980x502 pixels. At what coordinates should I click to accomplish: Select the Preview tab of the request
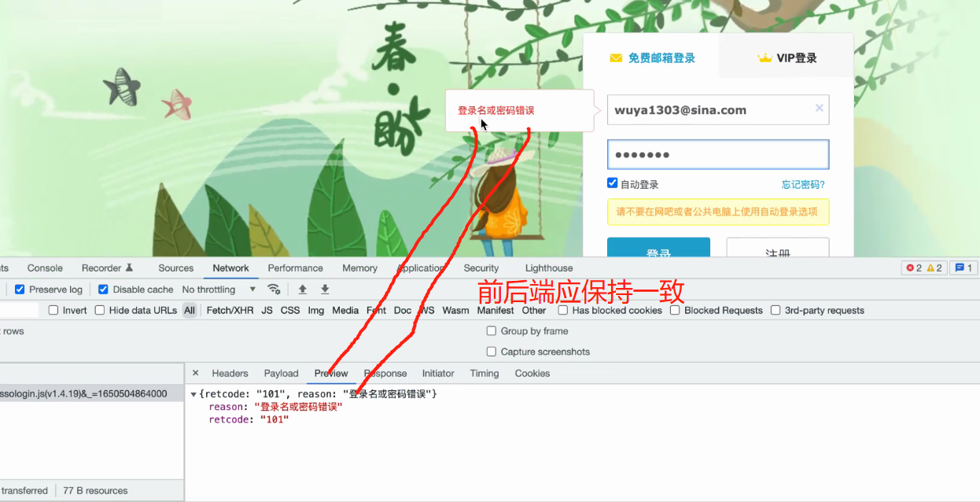pyautogui.click(x=331, y=373)
